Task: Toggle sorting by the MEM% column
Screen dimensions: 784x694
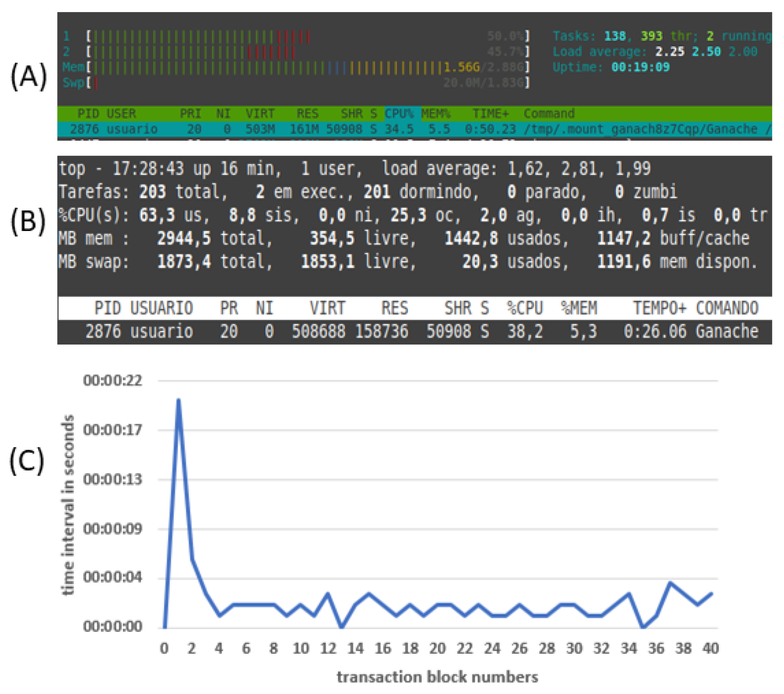Action: click(x=435, y=114)
